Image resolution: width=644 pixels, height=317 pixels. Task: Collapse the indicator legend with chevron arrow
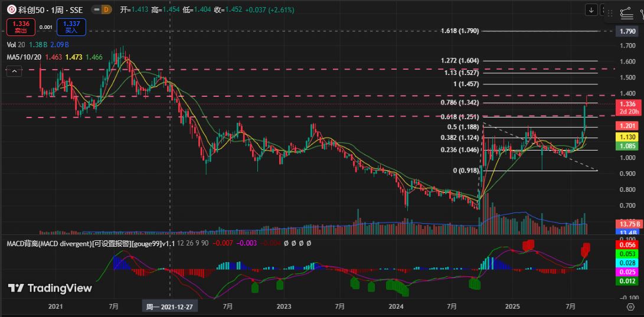(14, 70)
